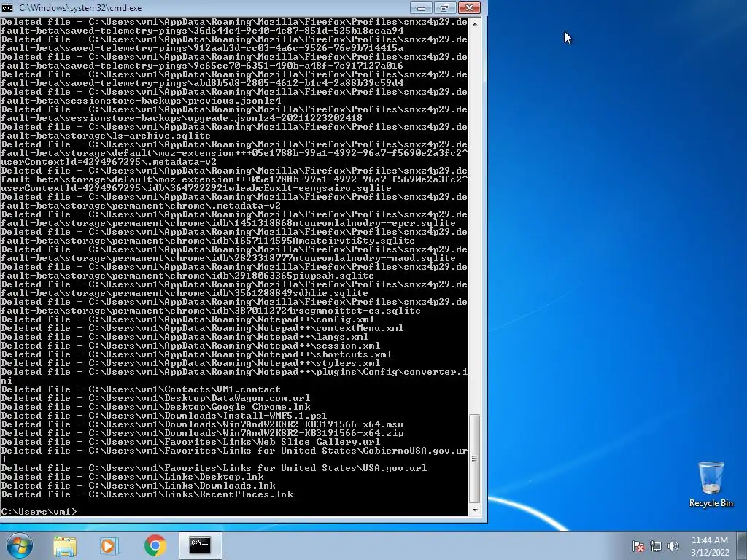Click the line deleting Contacts\VM1.contact
The height and width of the screenshot is (560, 747).
pyautogui.click(x=141, y=389)
